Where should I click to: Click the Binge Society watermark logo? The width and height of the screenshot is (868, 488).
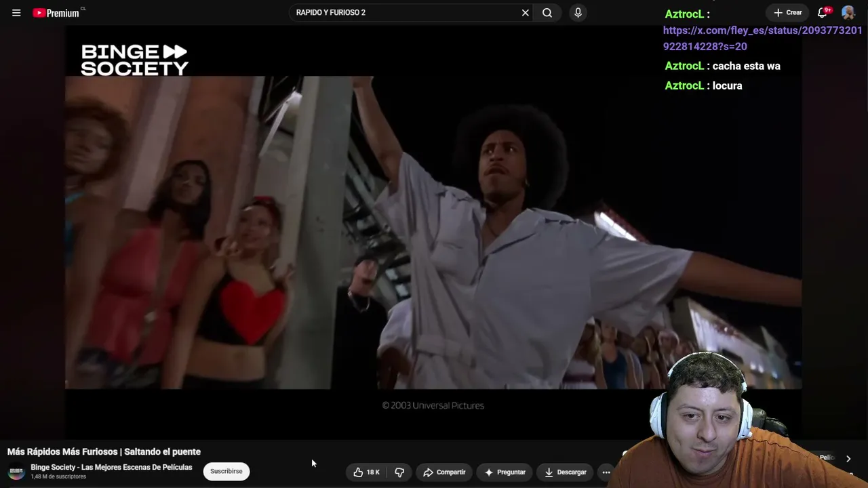tap(134, 60)
